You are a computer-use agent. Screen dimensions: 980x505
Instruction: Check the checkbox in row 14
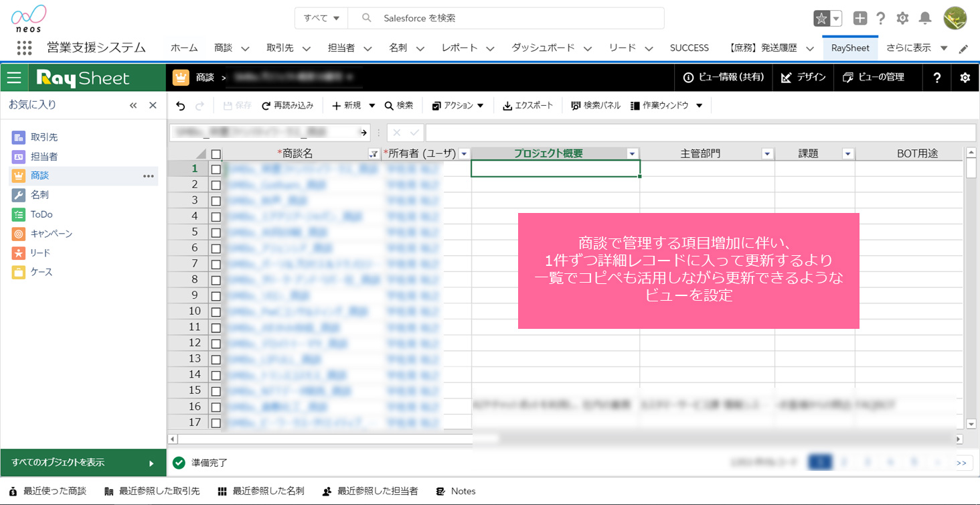pyautogui.click(x=216, y=375)
